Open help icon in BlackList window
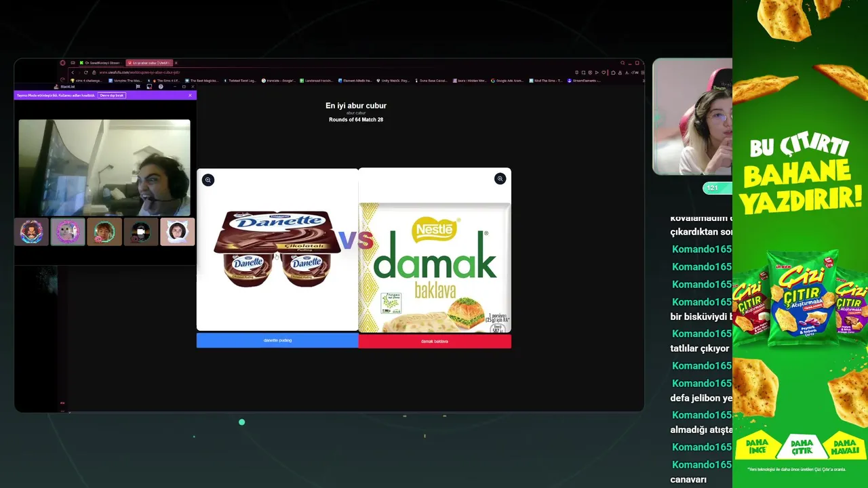 [x=161, y=87]
